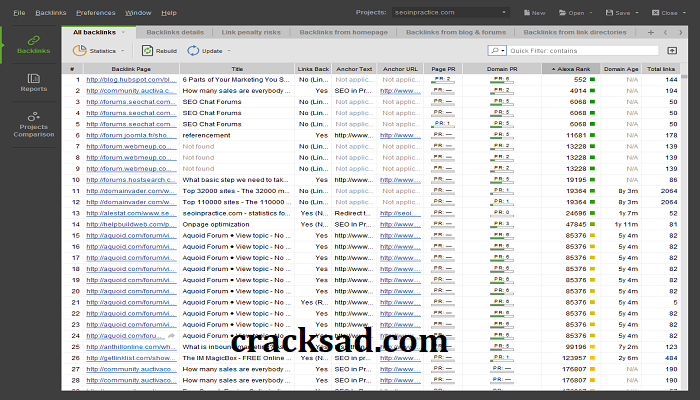This screenshot has height=400, width=700.
Task: Select the 'Onpage optimization' title cell
Action: (x=237, y=225)
